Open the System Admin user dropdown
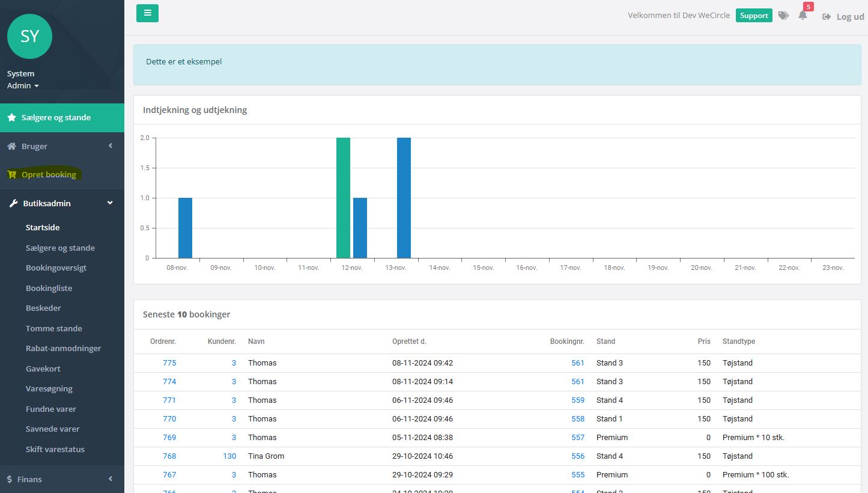The image size is (868, 493). point(23,86)
